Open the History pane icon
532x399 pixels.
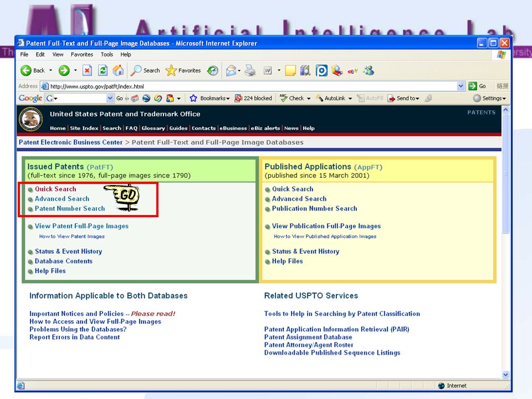(x=213, y=70)
